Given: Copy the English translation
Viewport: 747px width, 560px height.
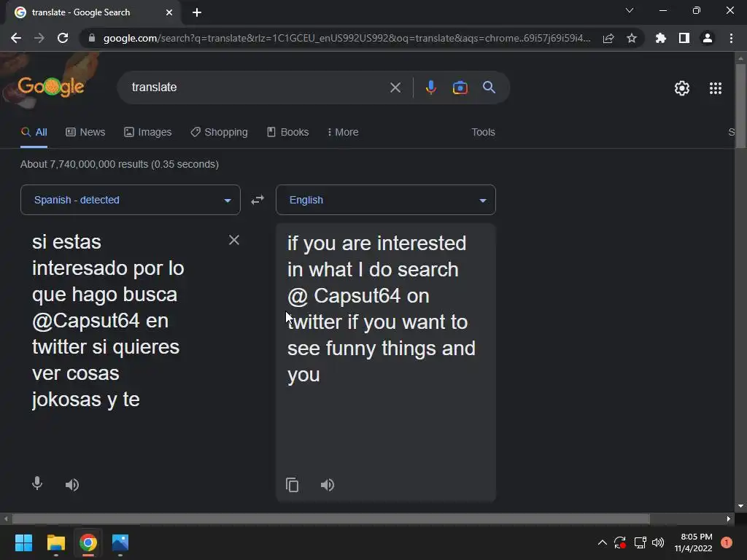Looking at the screenshot, I should [292, 485].
